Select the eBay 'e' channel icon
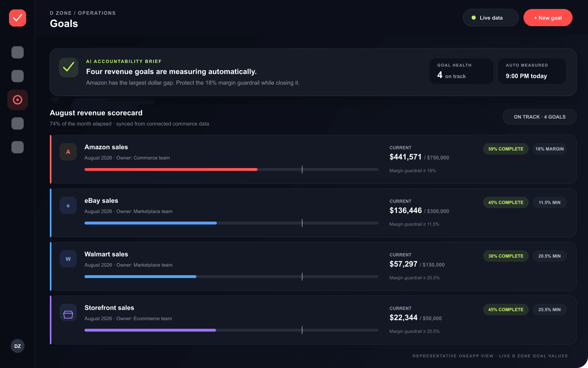Image resolution: width=588 pixels, height=368 pixels. 68,205
